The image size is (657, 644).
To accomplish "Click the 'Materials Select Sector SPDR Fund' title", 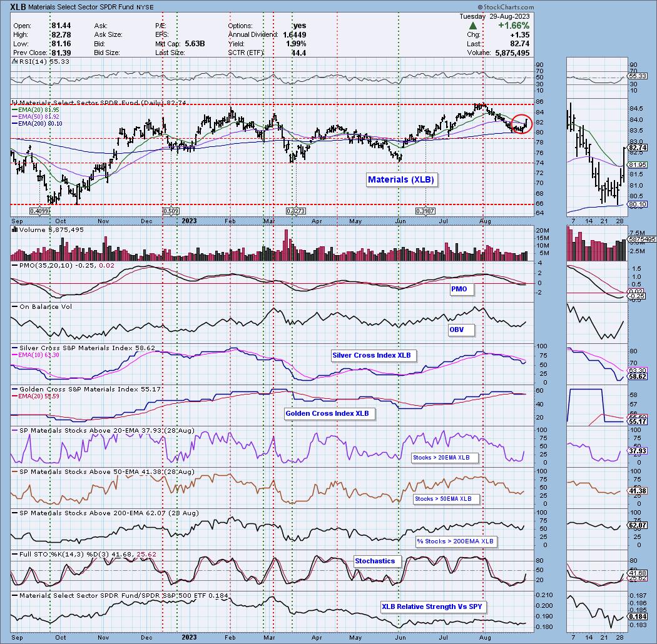I will (x=81, y=7).
